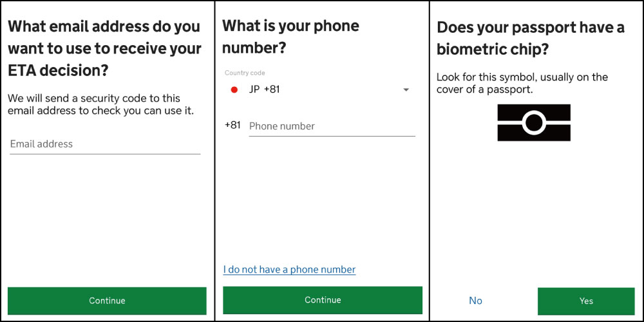The width and height of the screenshot is (644, 322).
Task: Click the white circle inside the biometric symbol
Action: coord(533,122)
